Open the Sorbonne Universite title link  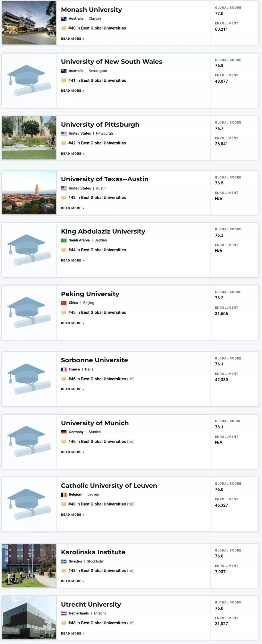[94, 360]
